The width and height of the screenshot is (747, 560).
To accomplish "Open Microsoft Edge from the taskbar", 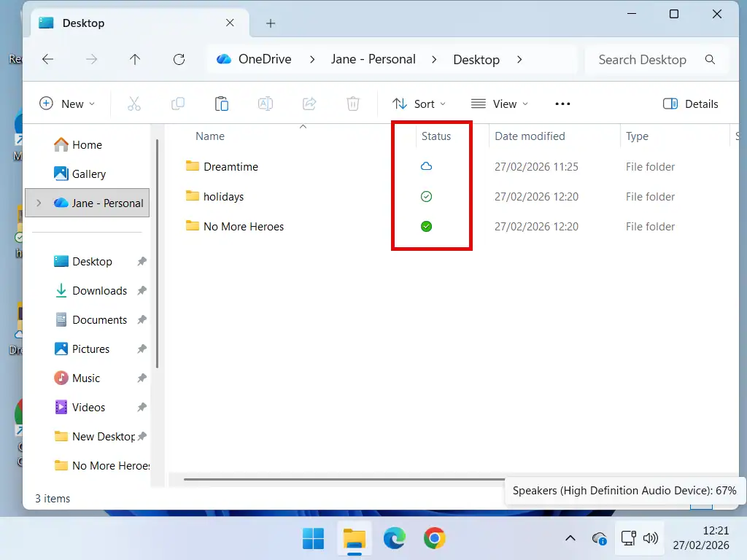I will point(395,538).
